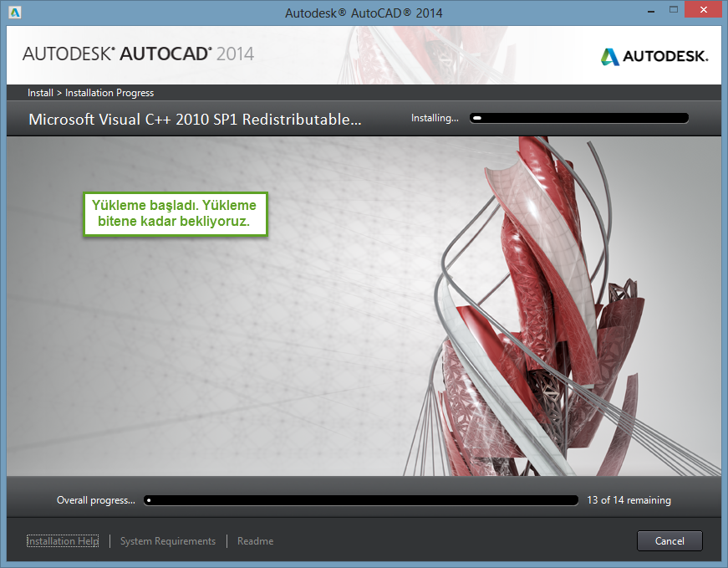Click the 'AUTODESK AUTOCAD 2014' header title
Image resolution: width=728 pixels, height=568 pixels.
point(139,54)
